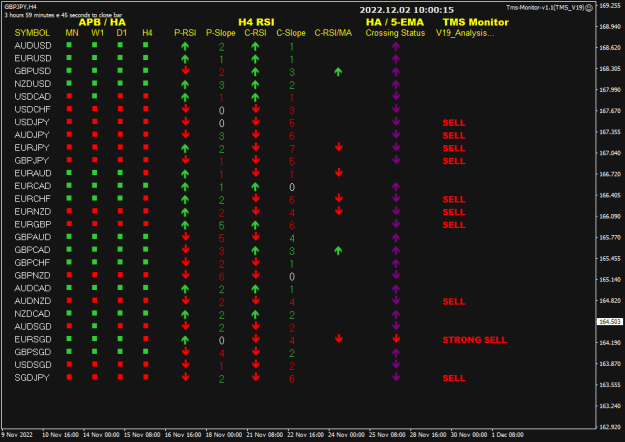
Task: Click the 2022.12.02 10:00:15 timestamp
Action: click(x=407, y=10)
